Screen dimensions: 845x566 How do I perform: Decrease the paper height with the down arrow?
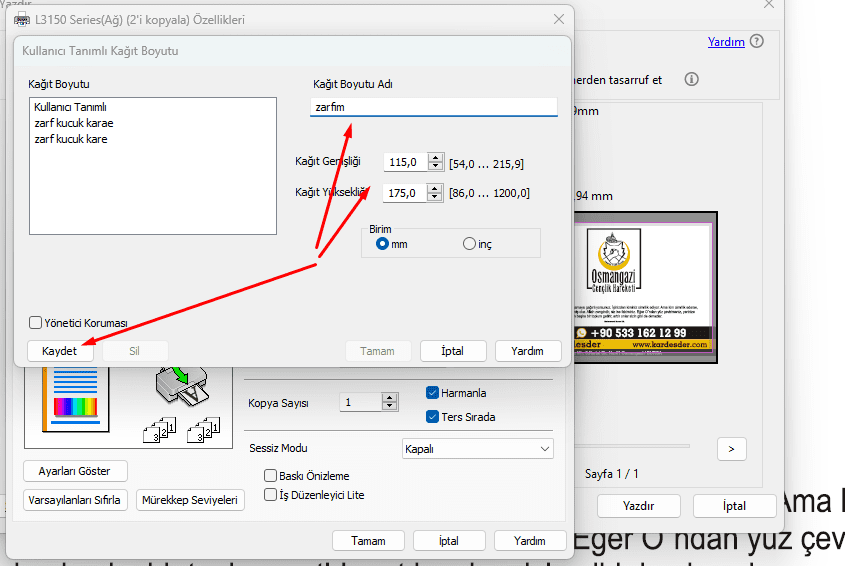point(434,197)
